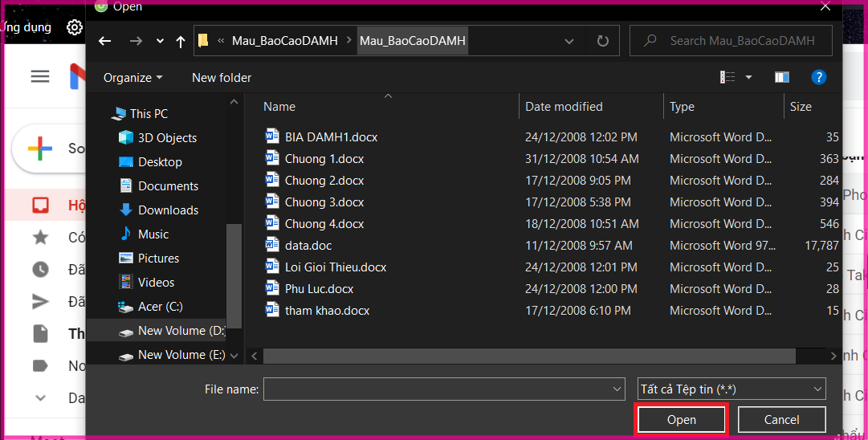Open file type filter Tất cả Tệp tin

(x=731, y=389)
